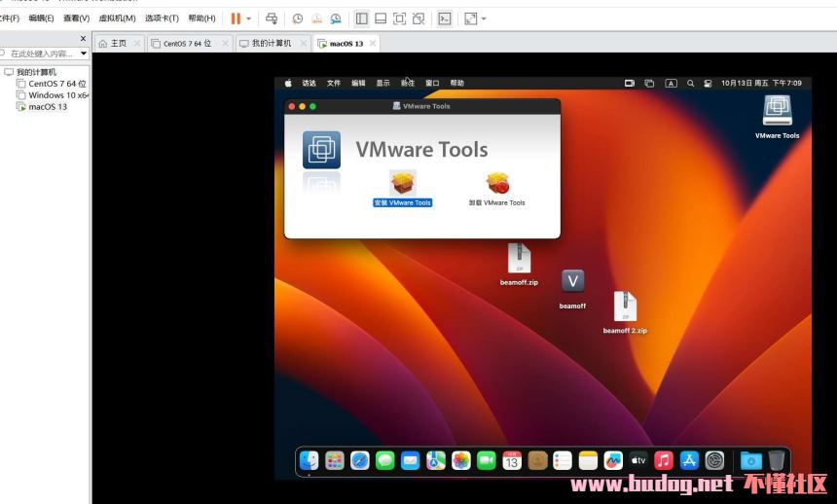Screen dimensions: 837x504
Task: Open Music from the dock
Action: 664,460
